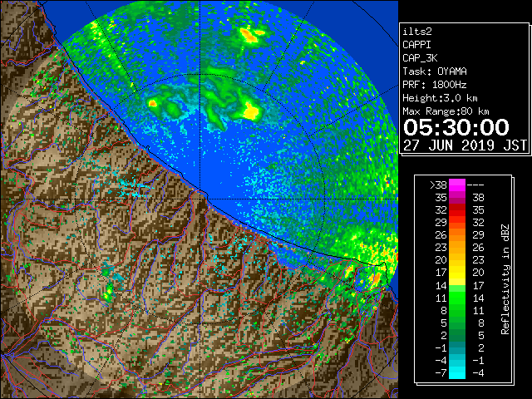Image resolution: width=532 pixels, height=399 pixels.
Task: Pick the yellow 17–20 dBZ color band
Action: (x=457, y=273)
